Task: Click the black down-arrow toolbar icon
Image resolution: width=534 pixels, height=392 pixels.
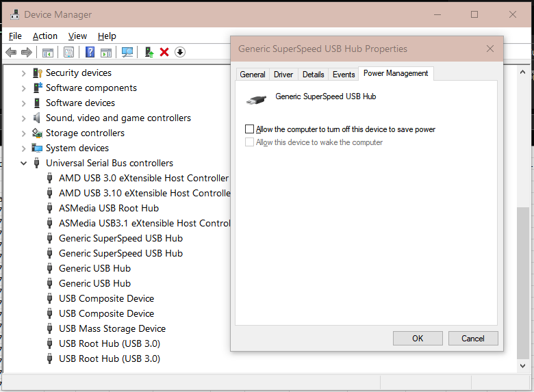Action: (x=180, y=52)
